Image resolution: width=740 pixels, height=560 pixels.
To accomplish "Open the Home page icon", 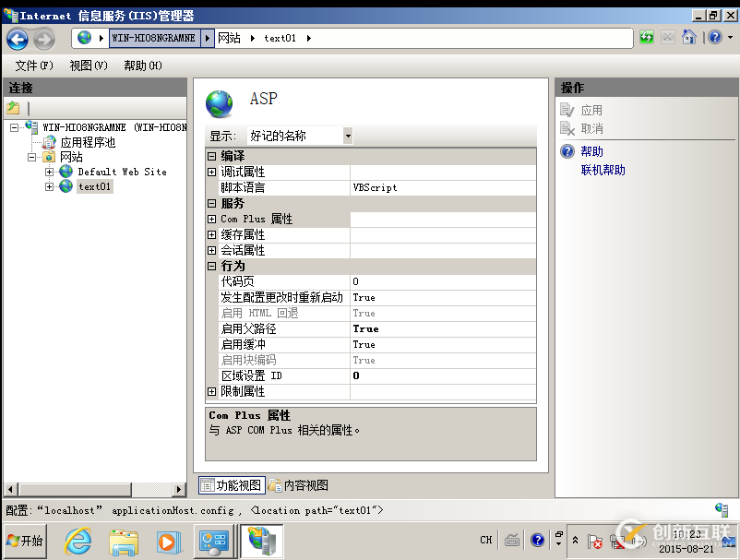I will click(688, 37).
